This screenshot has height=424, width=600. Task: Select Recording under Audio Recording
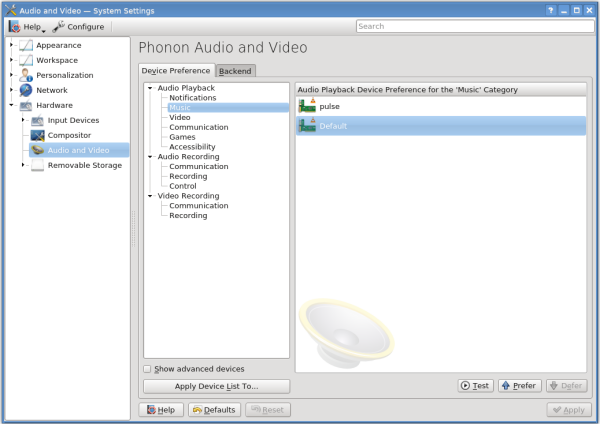pos(188,176)
